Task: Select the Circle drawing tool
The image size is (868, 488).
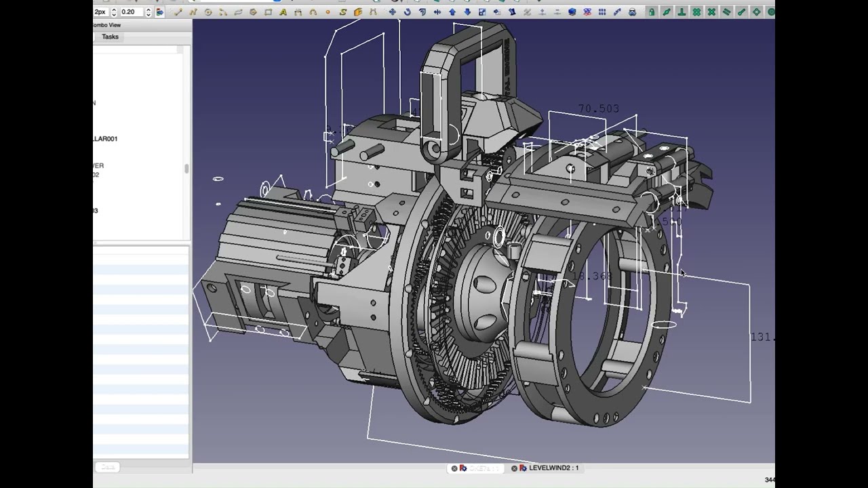Action: [208, 12]
